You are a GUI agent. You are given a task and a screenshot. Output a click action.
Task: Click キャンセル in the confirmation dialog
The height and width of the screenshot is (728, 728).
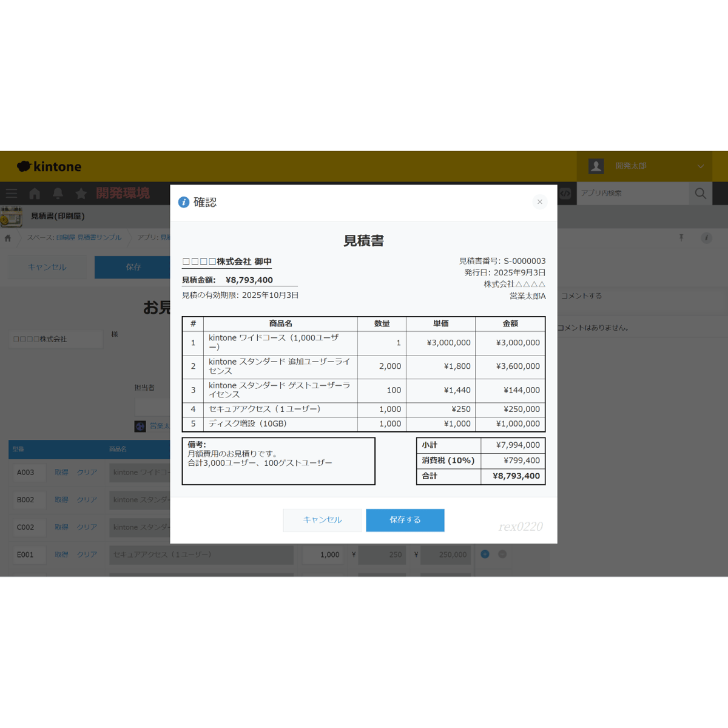322,520
